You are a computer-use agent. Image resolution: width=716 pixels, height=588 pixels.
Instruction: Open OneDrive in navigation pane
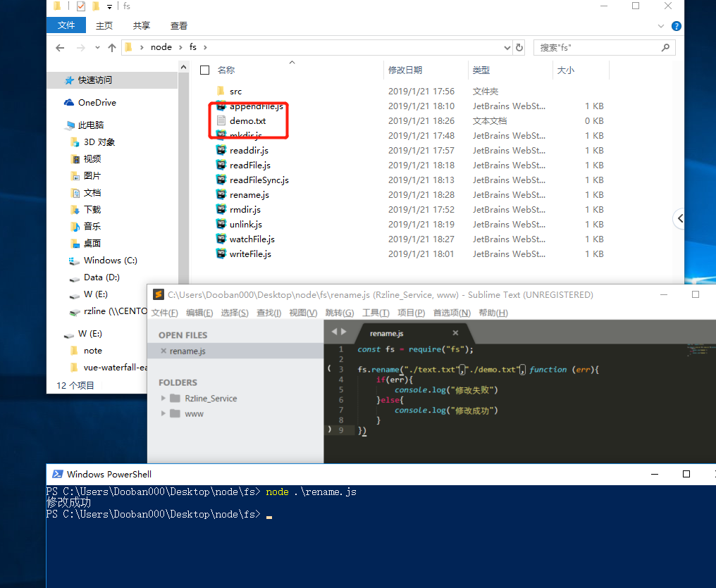coord(97,103)
